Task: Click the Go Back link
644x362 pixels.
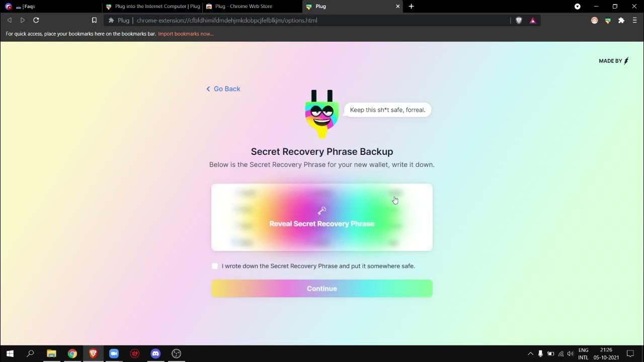Action: pos(223,89)
